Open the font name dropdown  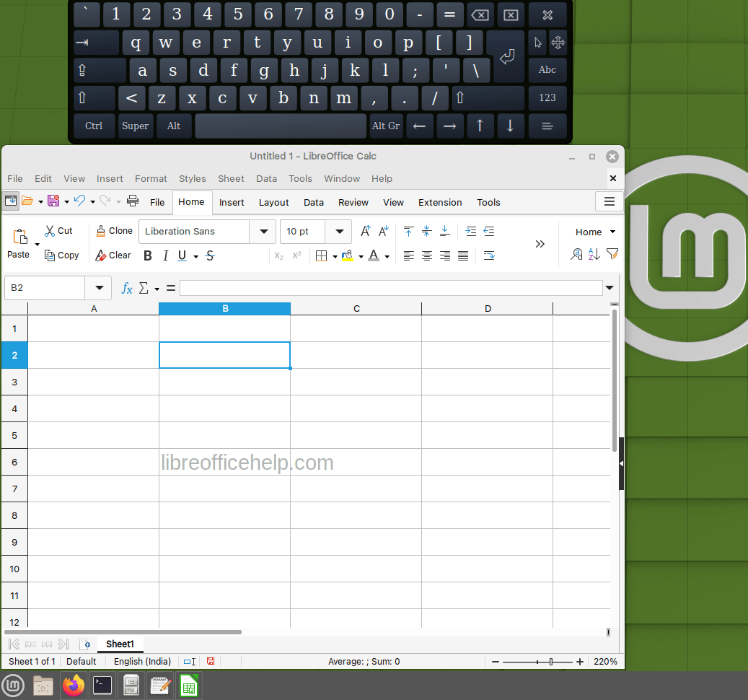(263, 232)
